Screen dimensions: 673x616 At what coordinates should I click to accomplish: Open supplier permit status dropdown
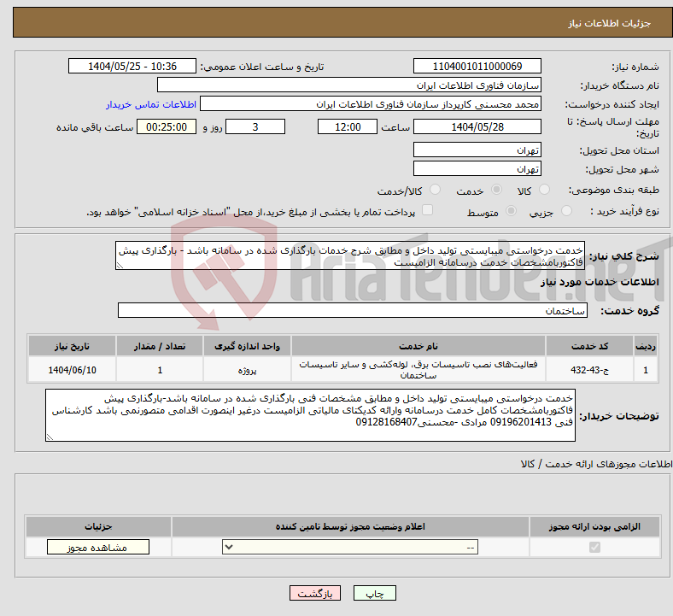(350, 548)
